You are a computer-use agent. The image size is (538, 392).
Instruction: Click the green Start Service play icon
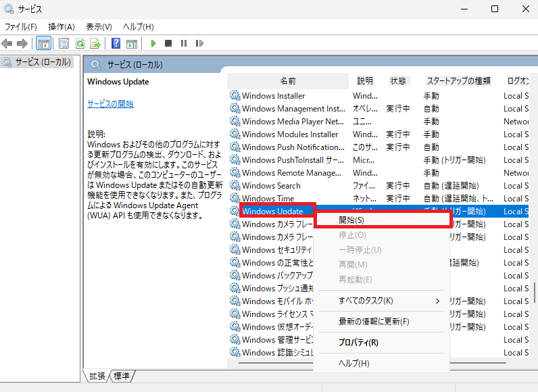[x=153, y=43]
